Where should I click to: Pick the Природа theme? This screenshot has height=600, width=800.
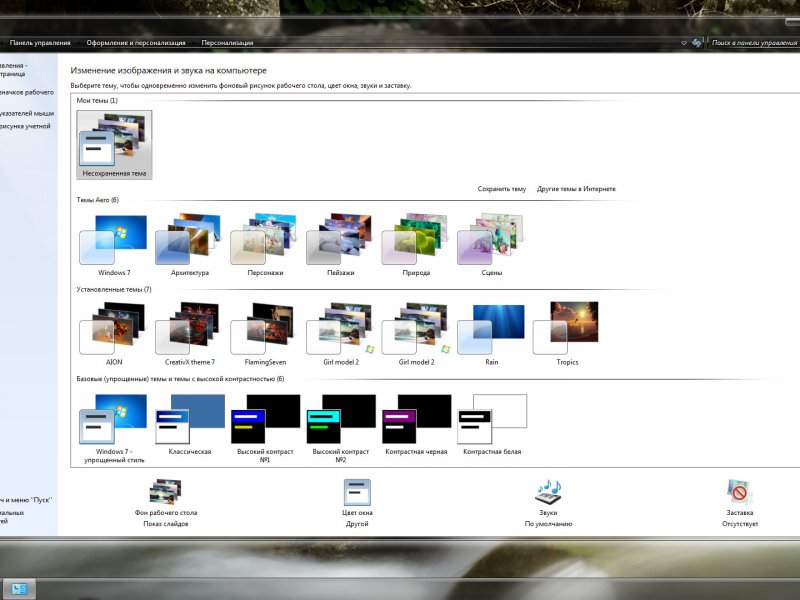416,245
